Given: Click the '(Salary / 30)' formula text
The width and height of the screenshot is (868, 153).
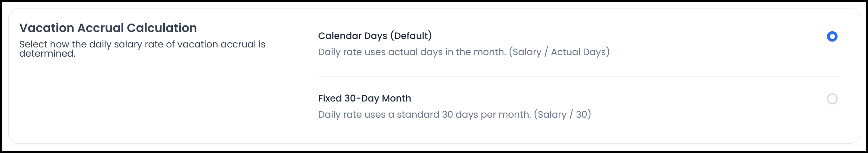Looking at the screenshot, I should pyautogui.click(x=562, y=114).
